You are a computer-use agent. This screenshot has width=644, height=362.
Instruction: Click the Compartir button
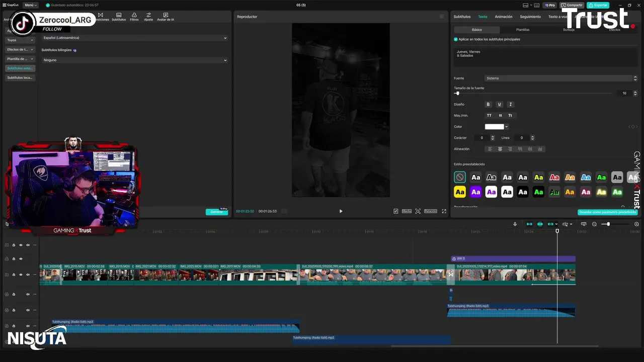click(572, 5)
